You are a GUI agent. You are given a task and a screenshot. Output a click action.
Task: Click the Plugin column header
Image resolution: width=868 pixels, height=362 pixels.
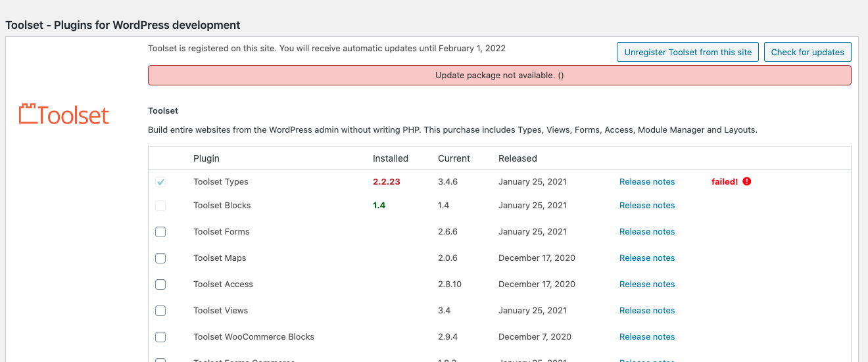[206, 158]
